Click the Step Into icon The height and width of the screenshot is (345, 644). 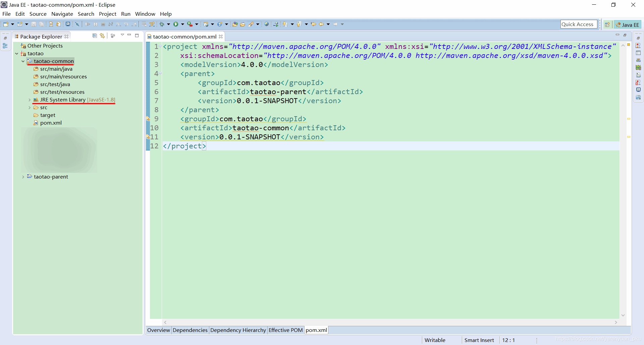coord(118,24)
